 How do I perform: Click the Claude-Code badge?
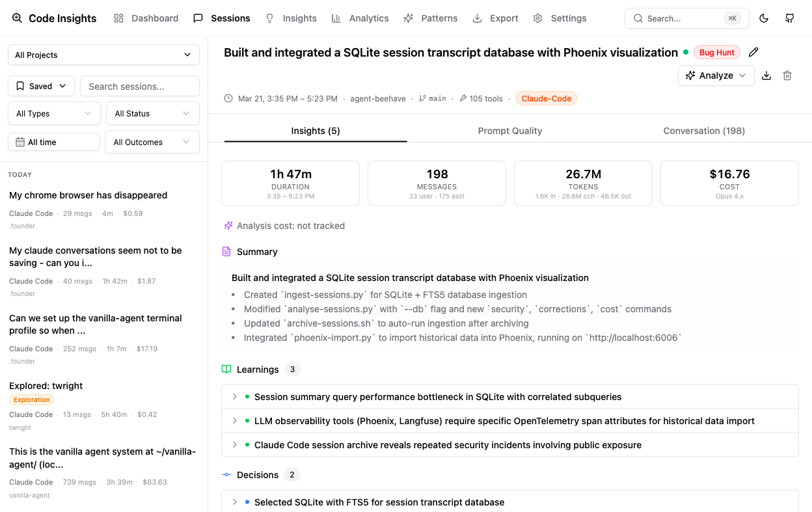tap(547, 99)
